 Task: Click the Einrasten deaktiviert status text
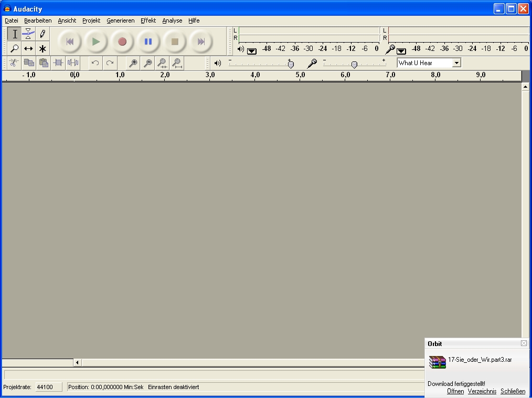(173, 387)
